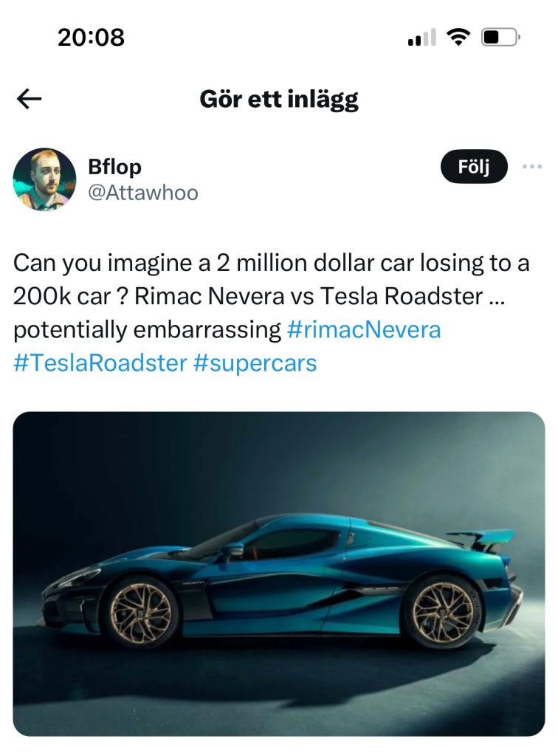
Task: Tap the car's front gold wheel in photo
Action: coord(141,612)
